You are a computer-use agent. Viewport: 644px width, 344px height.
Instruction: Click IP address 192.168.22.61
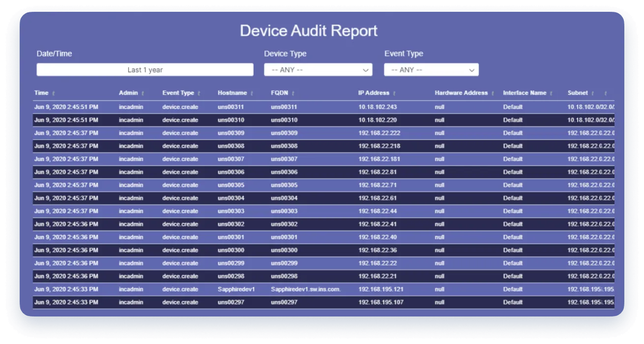(x=378, y=198)
